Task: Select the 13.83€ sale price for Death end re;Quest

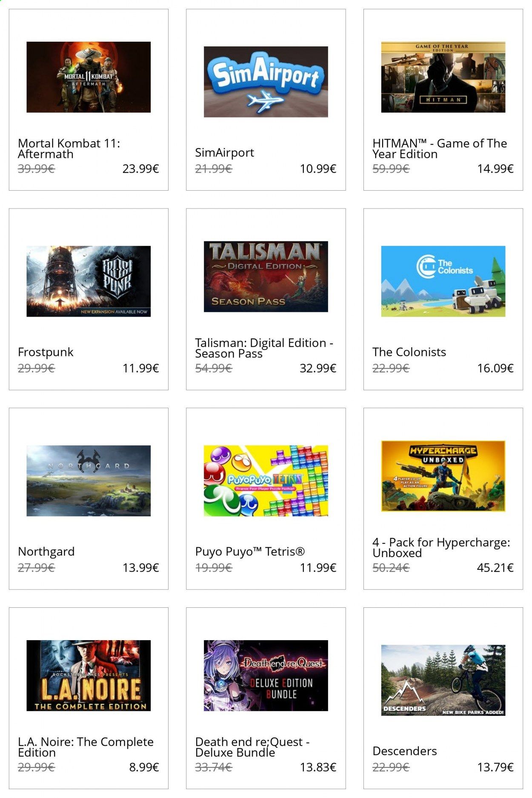Action: click(x=318, y=767)
